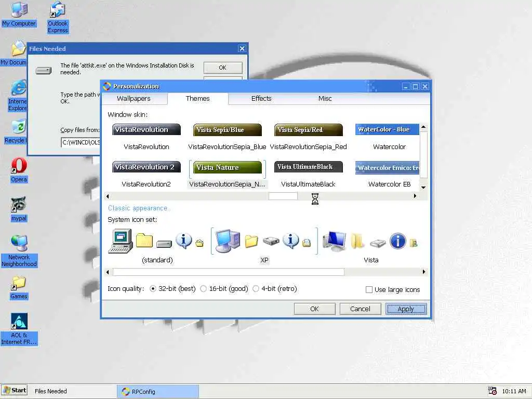The width and height of the screenshot is (532, 399).
Task: Select 4-bit (retro) icon quality
Action: [x=256, y=289]
